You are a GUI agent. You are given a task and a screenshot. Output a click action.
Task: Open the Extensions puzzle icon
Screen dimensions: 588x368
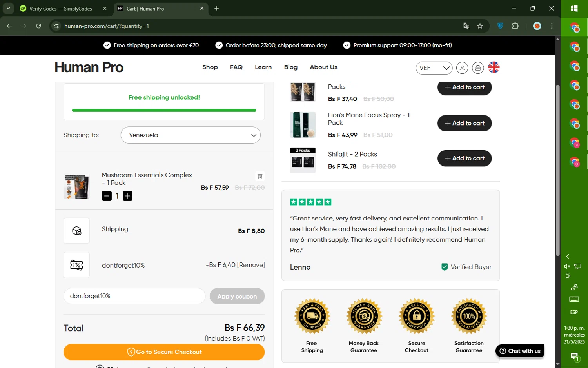click(x=515, y=26)
